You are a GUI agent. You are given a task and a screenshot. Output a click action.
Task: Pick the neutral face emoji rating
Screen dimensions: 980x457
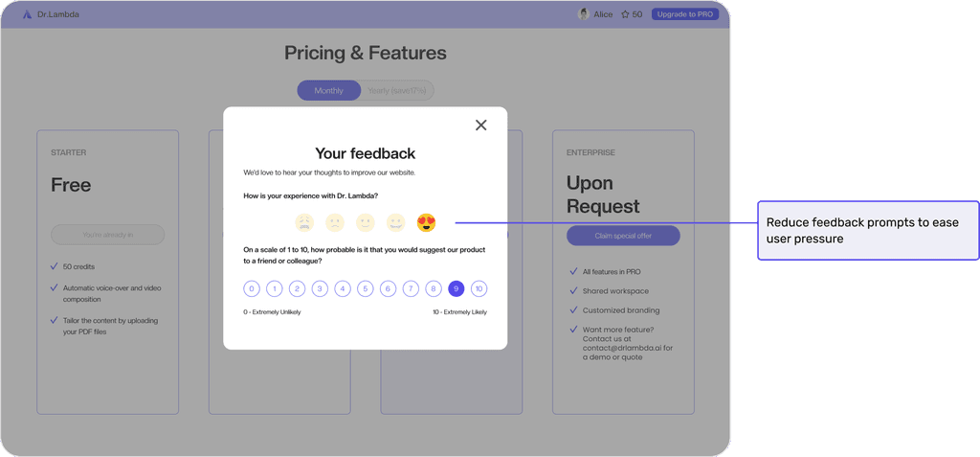pos(365,222)
